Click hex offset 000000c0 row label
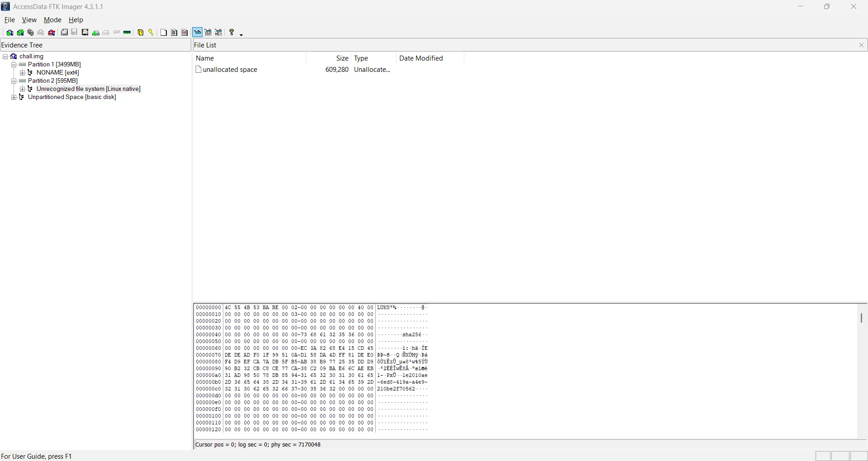Screen dimensions: 868x461 coord(208,389)
